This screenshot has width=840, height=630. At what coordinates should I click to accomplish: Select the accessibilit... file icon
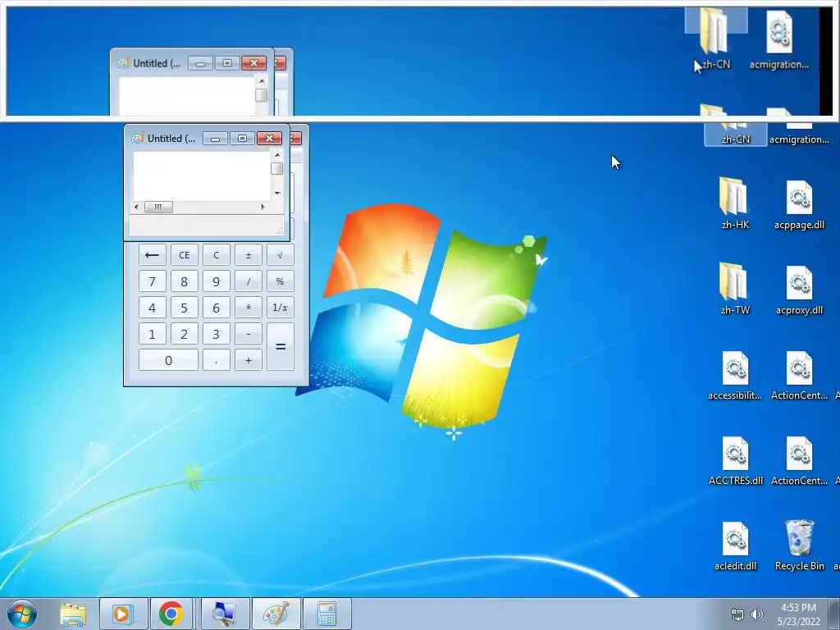[735, 375]
